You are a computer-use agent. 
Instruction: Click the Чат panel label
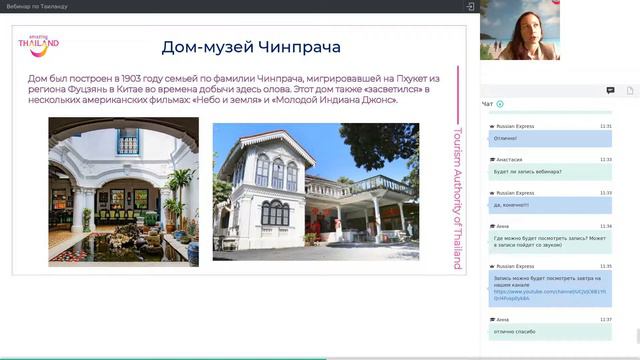point(487,104)
